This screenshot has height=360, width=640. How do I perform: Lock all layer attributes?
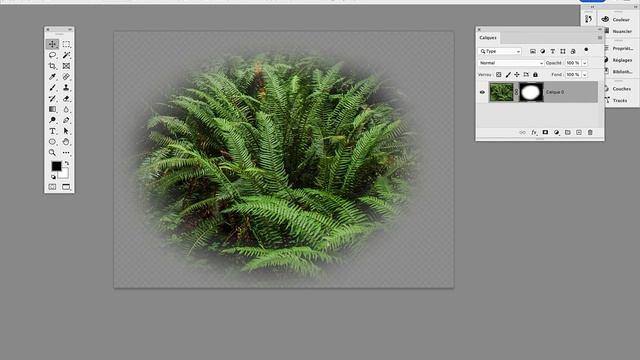[x=535, y=75]
